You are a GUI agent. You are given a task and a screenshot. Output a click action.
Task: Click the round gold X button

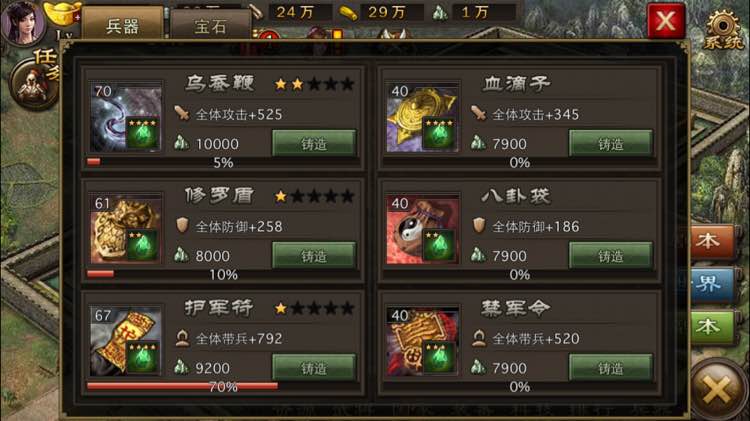[717, 388]
